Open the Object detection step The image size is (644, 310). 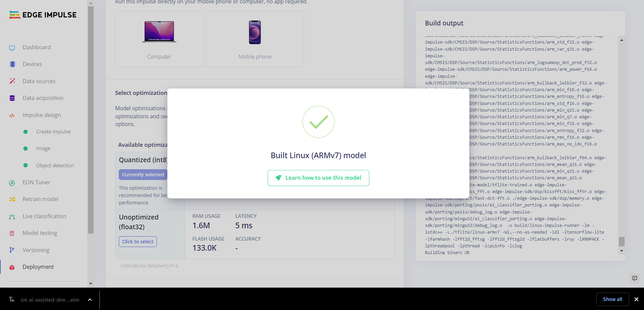click(x=55, y=166)
